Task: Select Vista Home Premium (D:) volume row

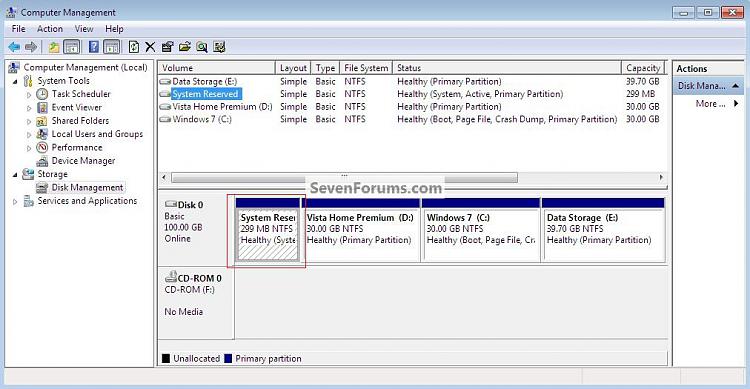Action: 411,107
